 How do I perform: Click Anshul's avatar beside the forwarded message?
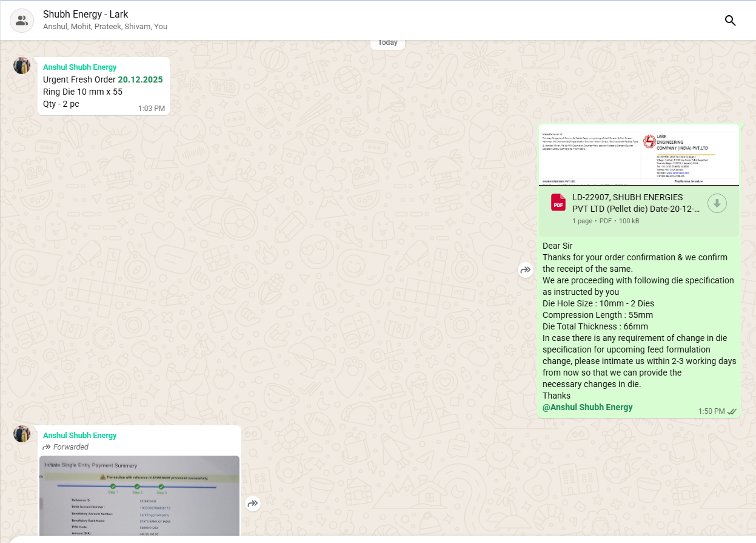point(22,434)
